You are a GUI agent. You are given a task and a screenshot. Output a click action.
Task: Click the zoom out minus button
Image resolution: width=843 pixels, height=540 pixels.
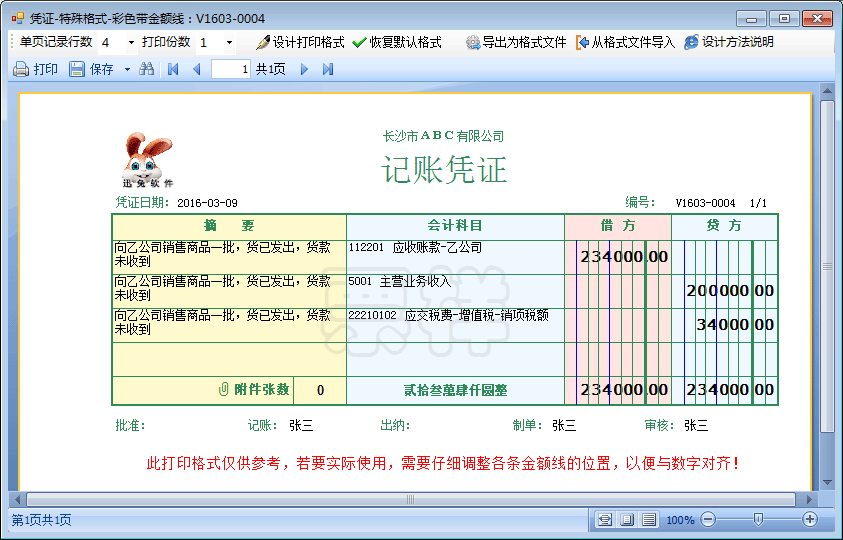[708, 520]
